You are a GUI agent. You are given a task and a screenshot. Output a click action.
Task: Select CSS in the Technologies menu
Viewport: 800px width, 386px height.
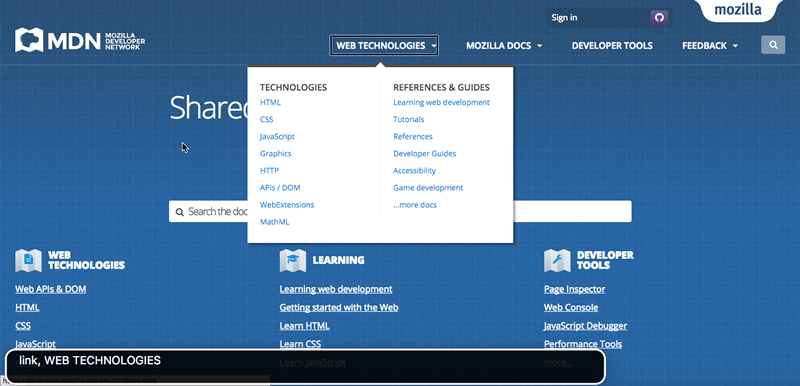pyautogui.click(x=266, y=119)
